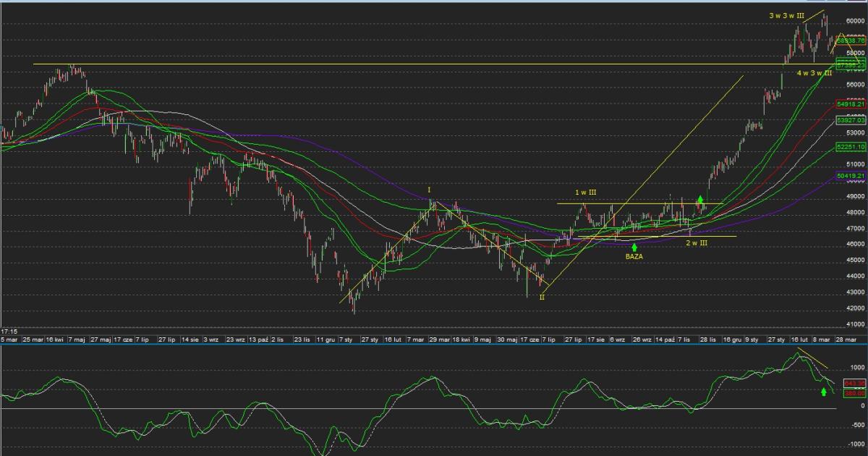Image resolution: width=868 pixels, height=456 pixels.
Task: Click the 60000 level on the price axis
Action: tap(854, 21)
